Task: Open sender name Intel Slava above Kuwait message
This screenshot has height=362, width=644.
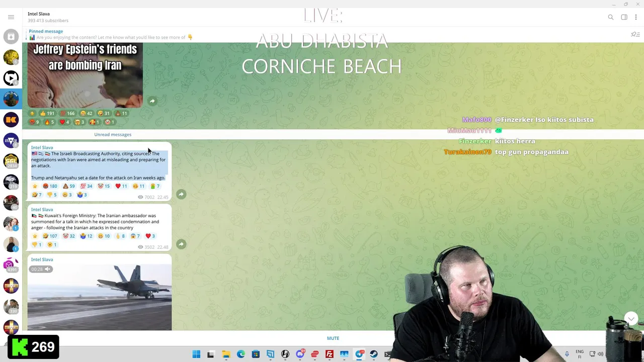Action: pyautogui.click(x=42, y=209)
